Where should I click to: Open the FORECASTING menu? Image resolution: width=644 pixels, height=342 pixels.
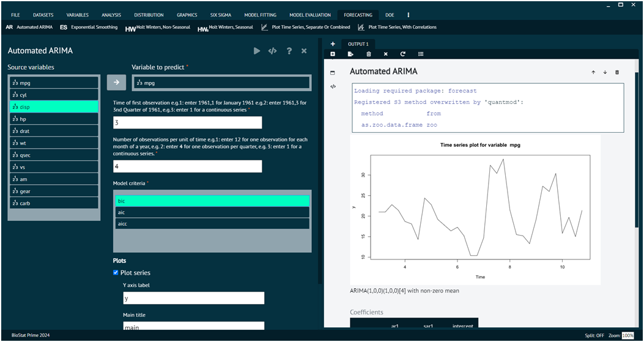tap(358, 15)
